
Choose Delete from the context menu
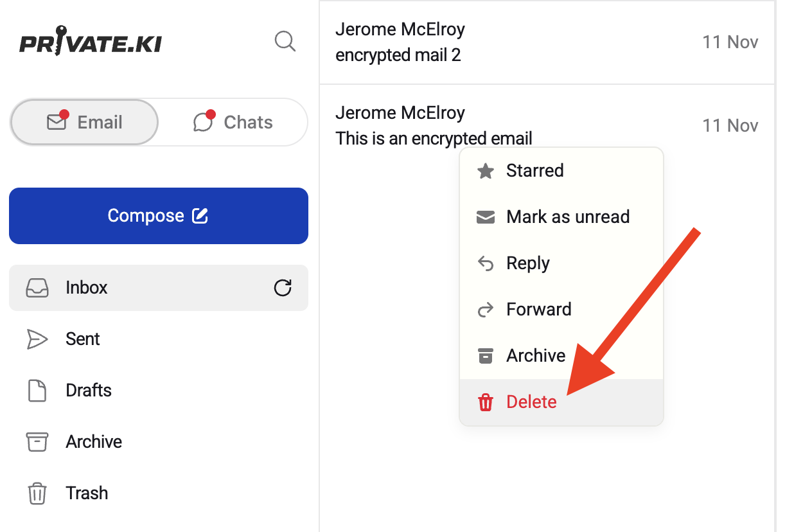(x=531, y=402)
